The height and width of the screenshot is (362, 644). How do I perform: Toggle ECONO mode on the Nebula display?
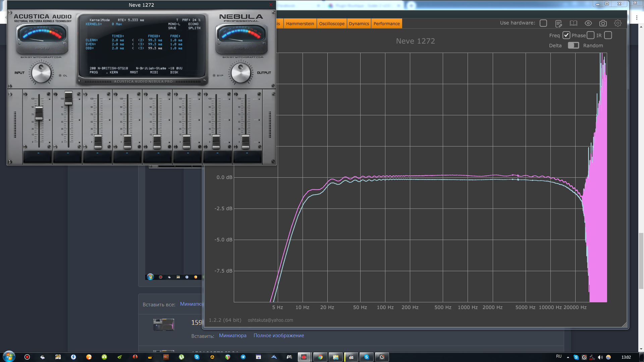tap(193, 24)
